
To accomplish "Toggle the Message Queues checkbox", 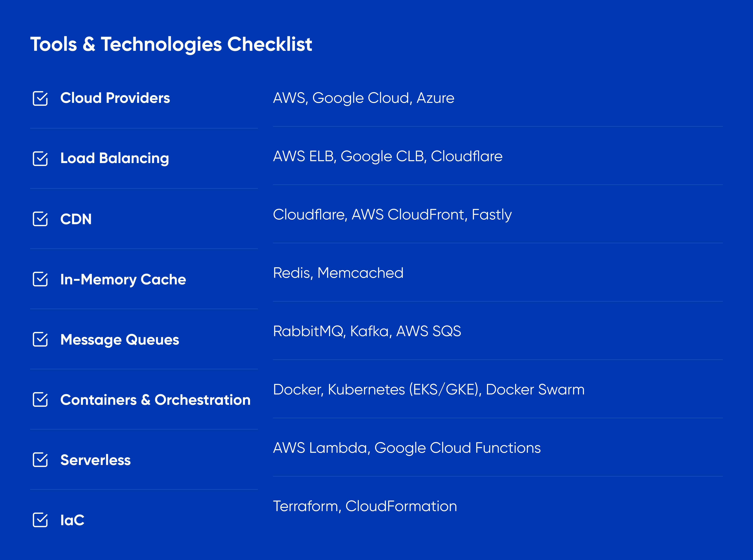I will 40,339.
